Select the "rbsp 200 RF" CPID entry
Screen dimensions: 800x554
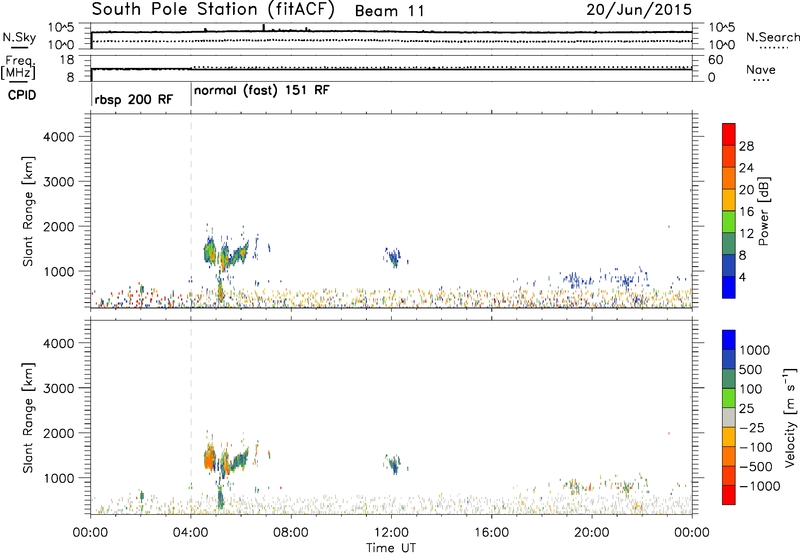click(133, 99)
